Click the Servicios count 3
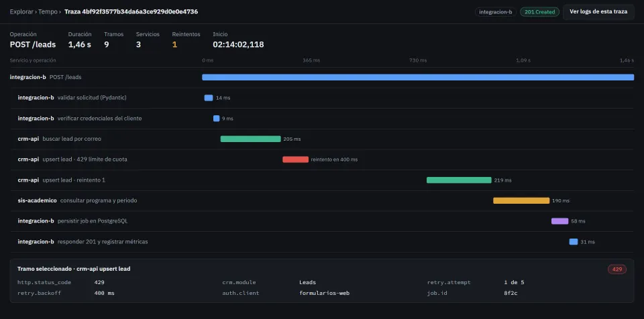Image resolution: width=644 pixels, height=319 pixels. click(x=138, y=44)
